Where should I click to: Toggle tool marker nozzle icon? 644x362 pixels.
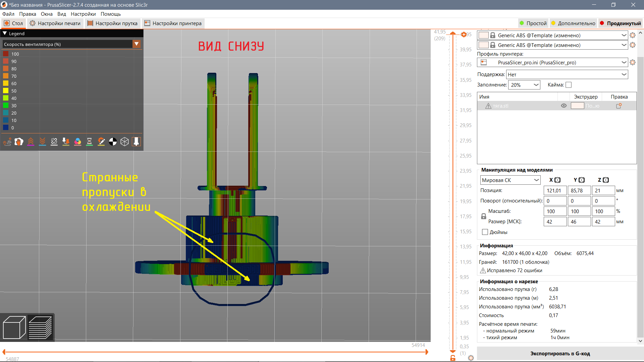[x=137, y=142]
